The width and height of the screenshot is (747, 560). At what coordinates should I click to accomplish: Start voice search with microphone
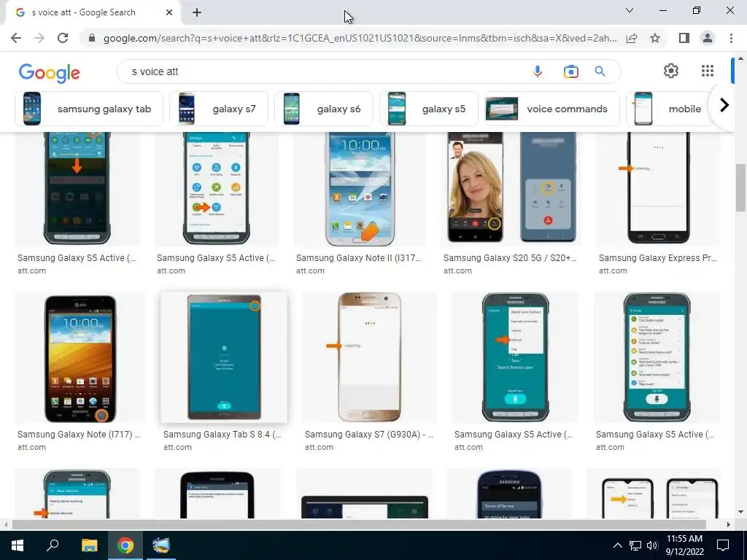pos(538,71)
